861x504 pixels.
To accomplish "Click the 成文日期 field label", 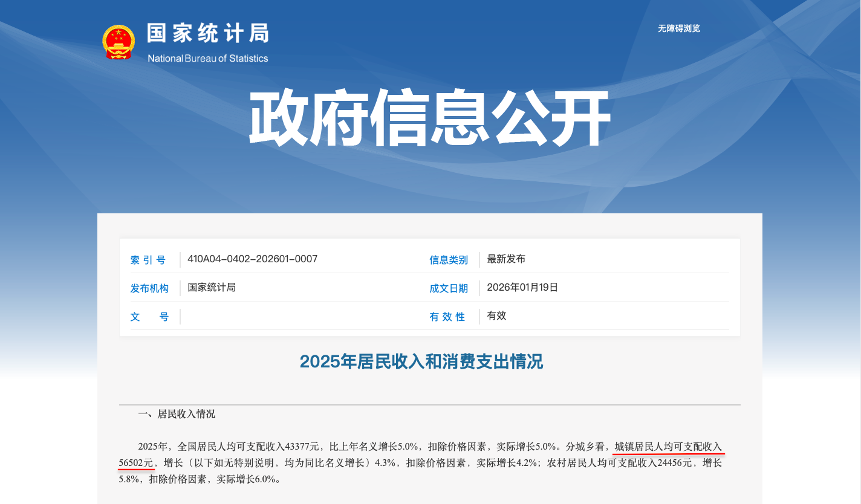I will tap(449, 288).
